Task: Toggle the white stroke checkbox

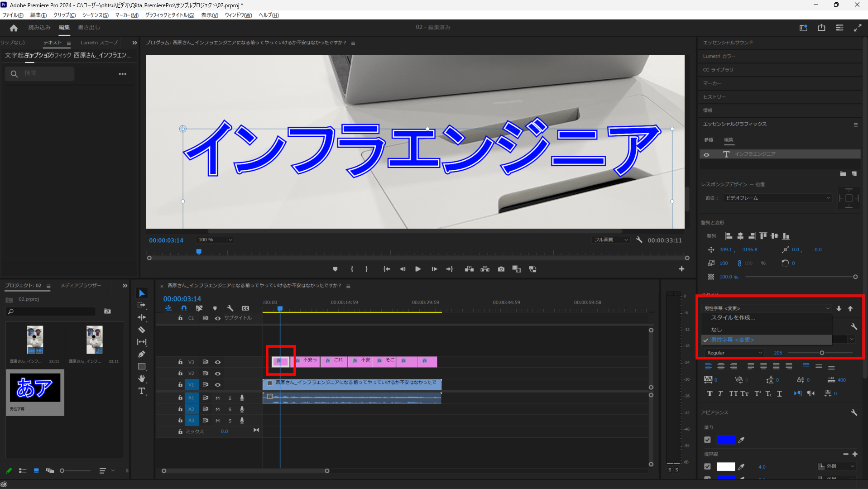Action: pyautogui.click(x=707, y=466)
